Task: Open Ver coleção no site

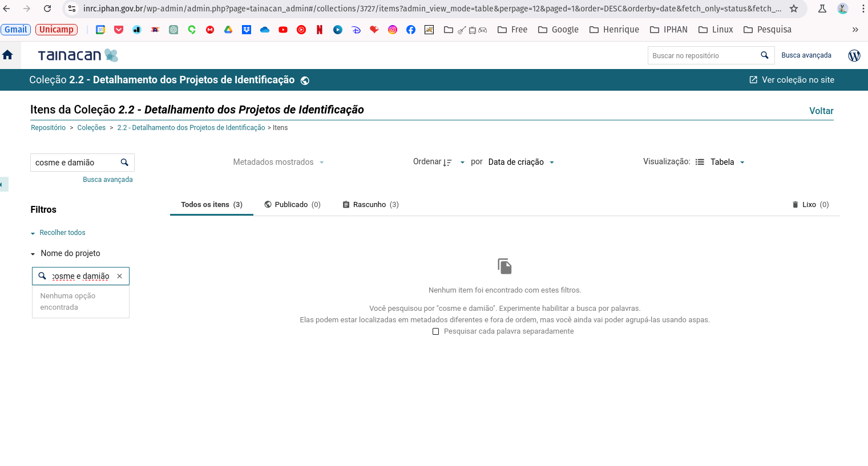Action: (x=792, y=80)
